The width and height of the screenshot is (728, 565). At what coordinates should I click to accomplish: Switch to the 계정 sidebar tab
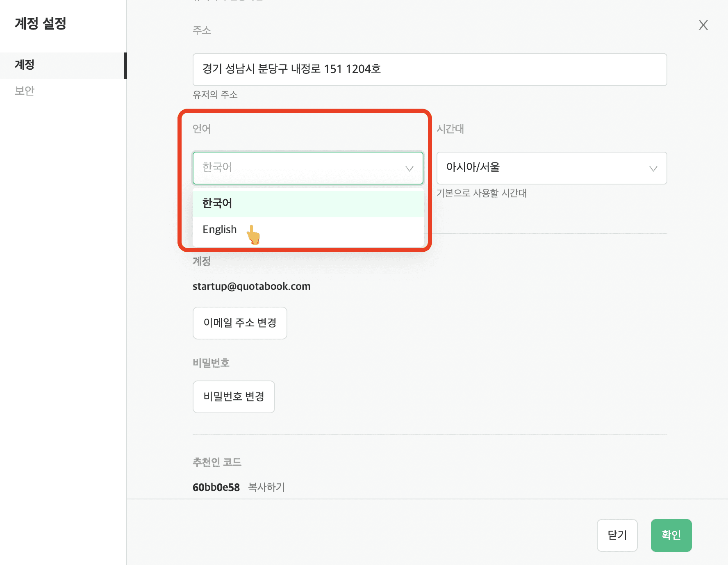(63, 65)
